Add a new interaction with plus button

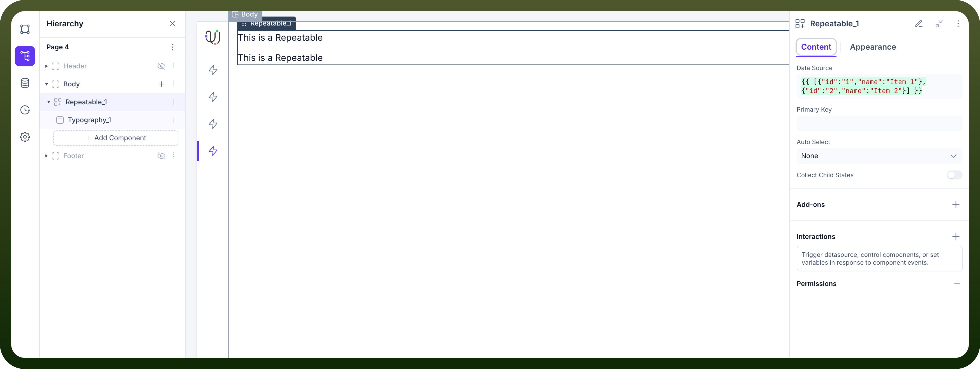point(955,237)
